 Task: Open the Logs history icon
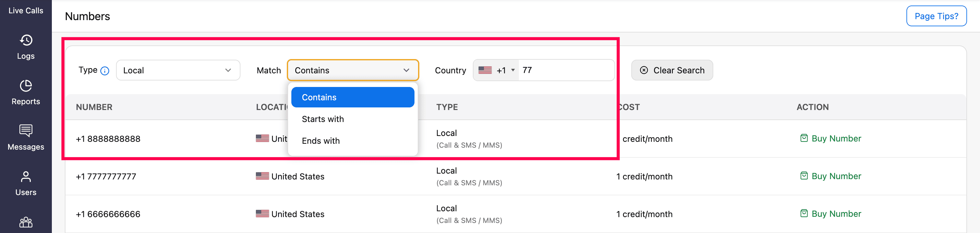26,40
